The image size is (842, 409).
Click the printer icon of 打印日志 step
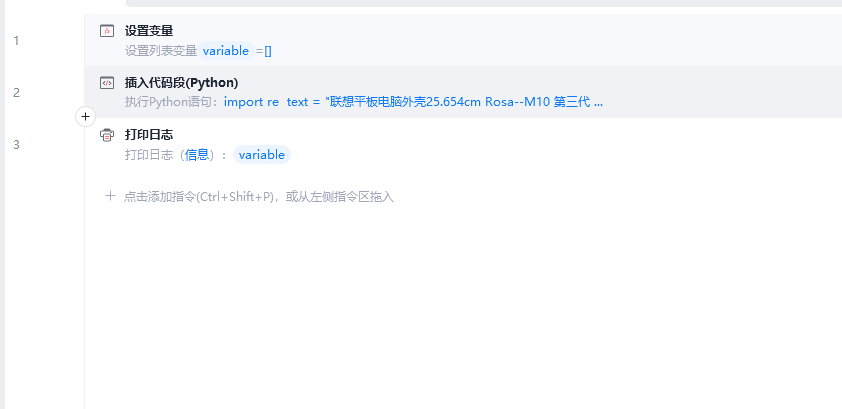click(107, 135)
